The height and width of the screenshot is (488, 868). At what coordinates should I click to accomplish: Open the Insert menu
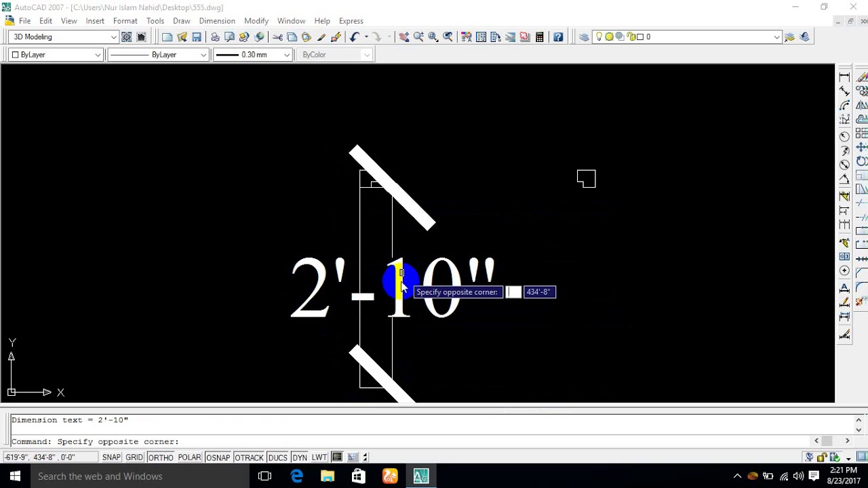(x=95, y=21)
